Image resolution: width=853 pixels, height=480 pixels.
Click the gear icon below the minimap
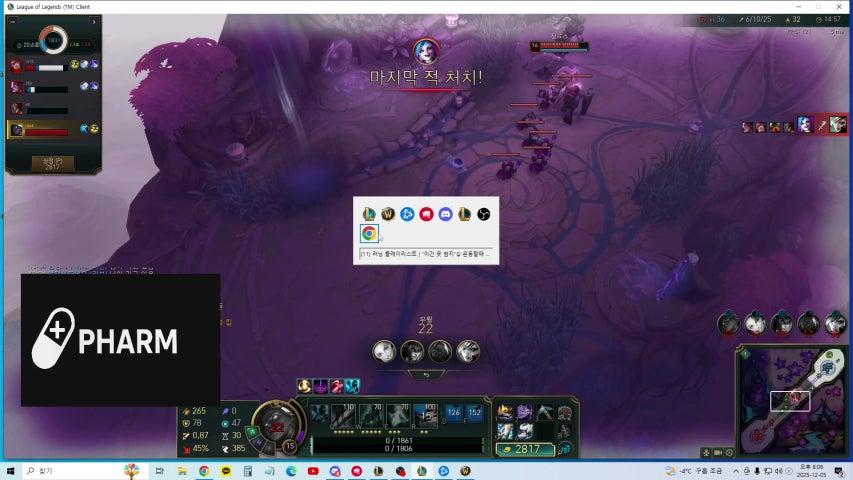tap(730, 452)
